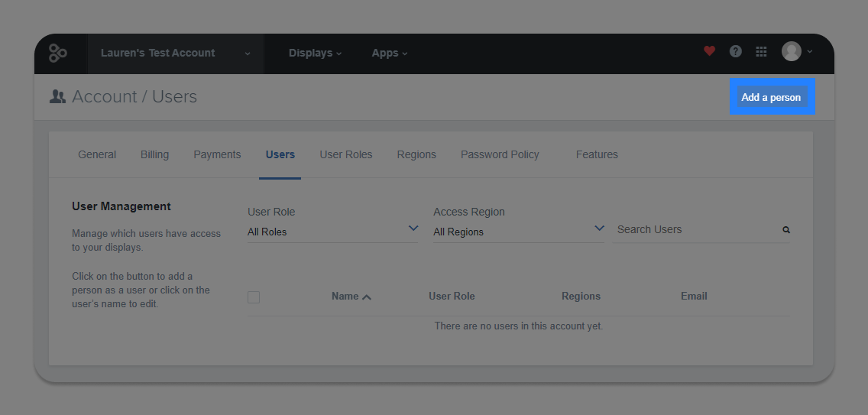
Task: Sort by the Email column header
Action: (694, 296)
